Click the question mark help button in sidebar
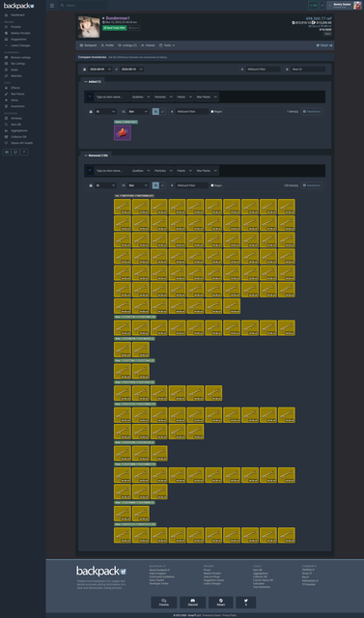Image resolution: width=364 pixels, height=618 pixels. tap(24, 153)
